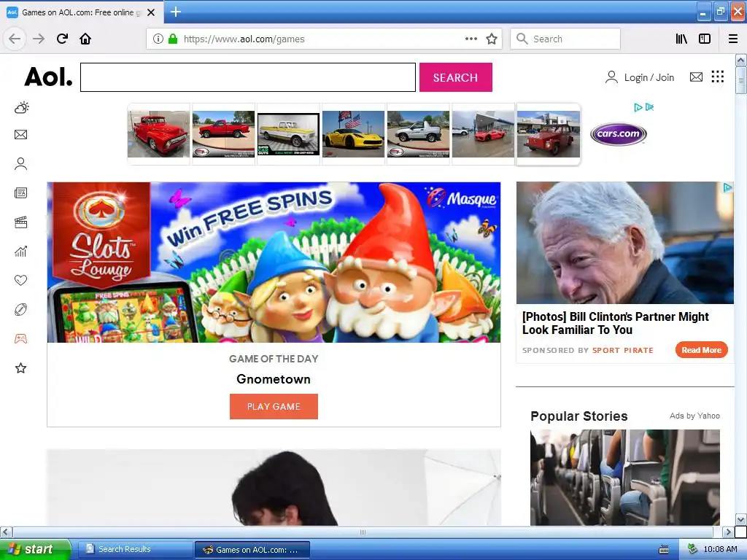Click the horizontal scrollbar left arrow
The image size is (747, 560).
pyautogui.click(x=6, y=532)
